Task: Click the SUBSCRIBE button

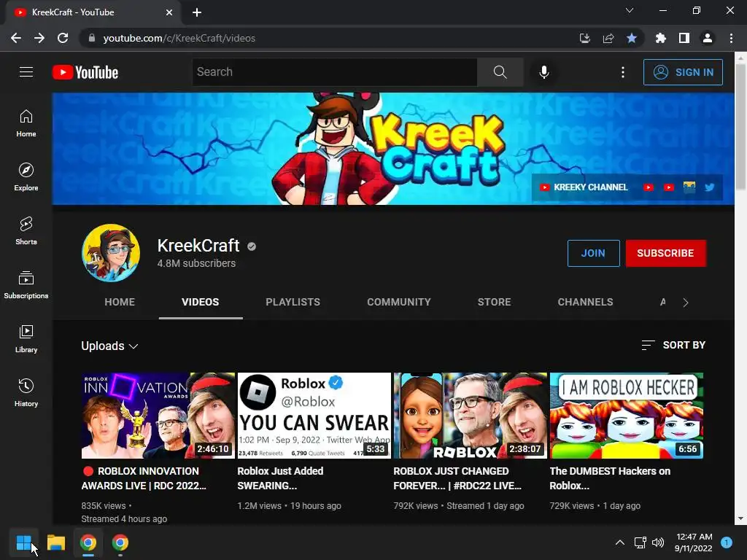Action: pyautogui.click(x=665, y=253)
